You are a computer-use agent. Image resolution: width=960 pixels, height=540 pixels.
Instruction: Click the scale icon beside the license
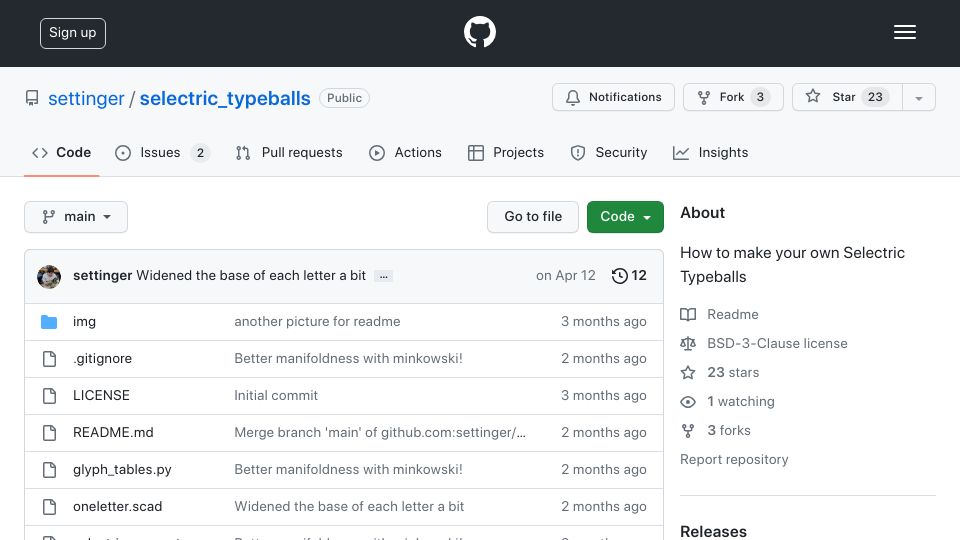click(688, 343)
